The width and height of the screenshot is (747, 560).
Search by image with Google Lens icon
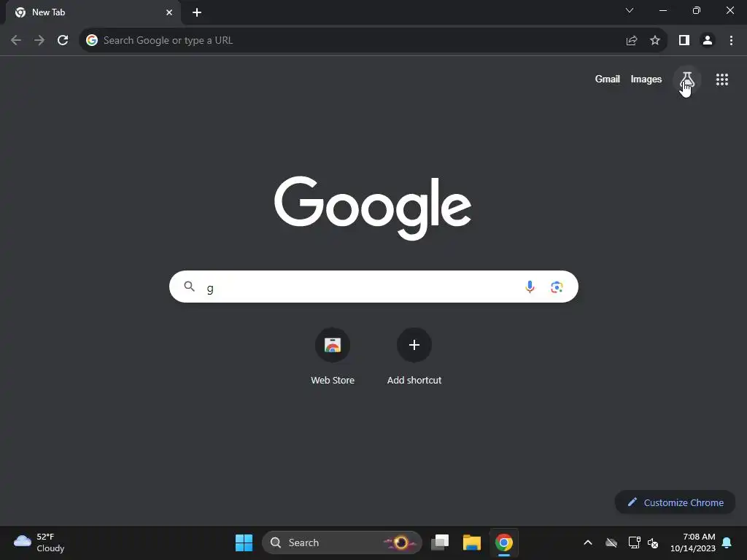[x=557, y=287]
